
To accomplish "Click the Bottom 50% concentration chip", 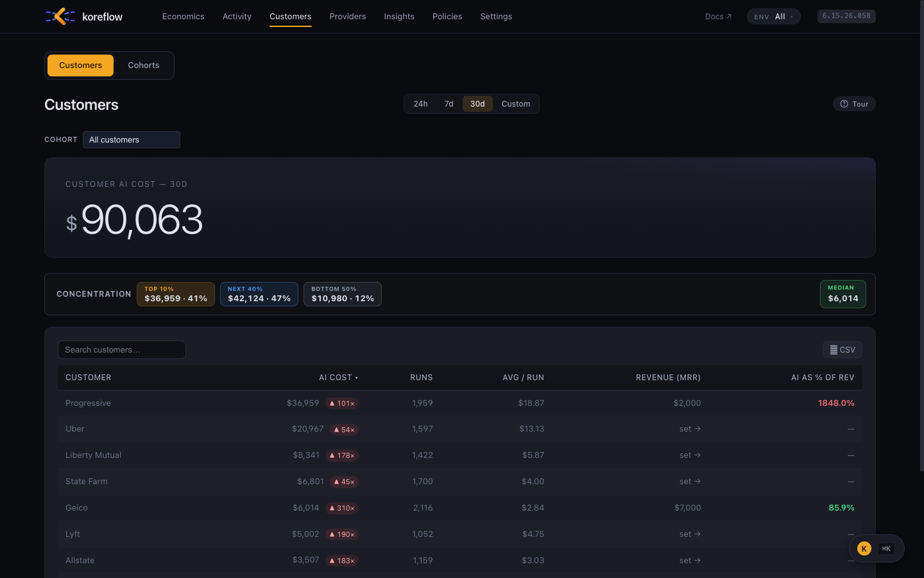I will (x=343, y=294).
